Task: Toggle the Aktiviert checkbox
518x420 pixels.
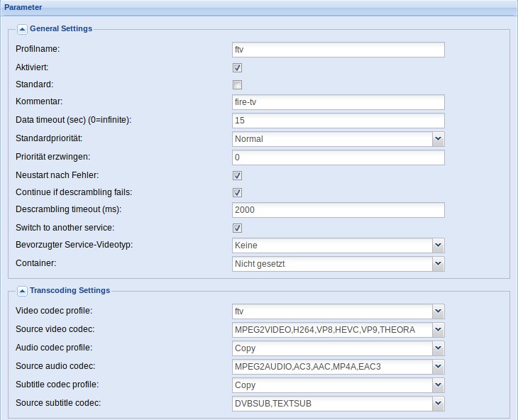Action: pyautogui.click(x=237, y=67)
